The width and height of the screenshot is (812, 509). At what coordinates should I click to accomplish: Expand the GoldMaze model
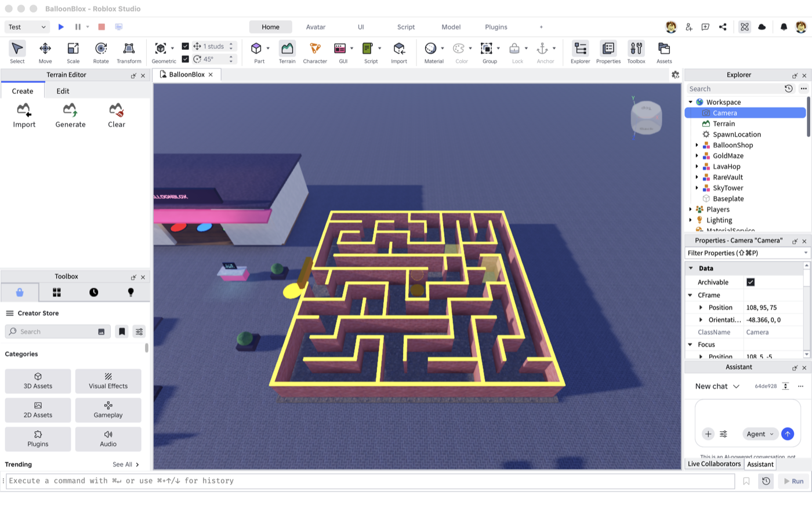coord(697,156)
